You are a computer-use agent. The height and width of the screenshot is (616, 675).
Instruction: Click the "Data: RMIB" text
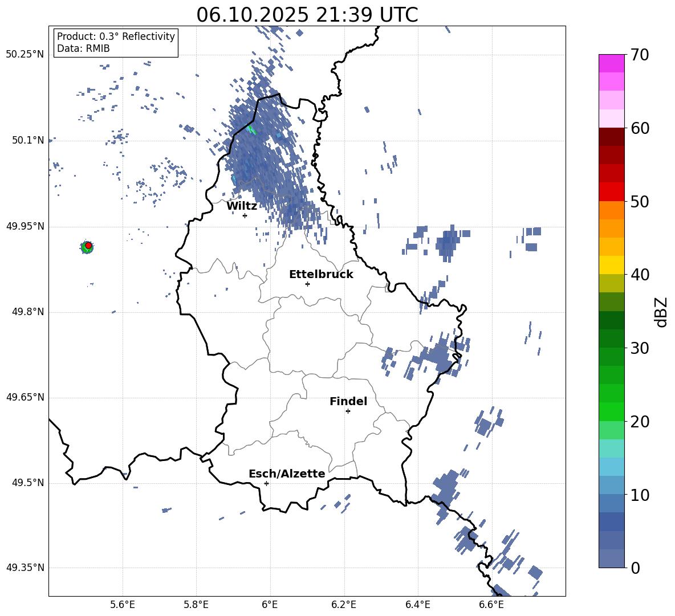[x=83, y=48]
